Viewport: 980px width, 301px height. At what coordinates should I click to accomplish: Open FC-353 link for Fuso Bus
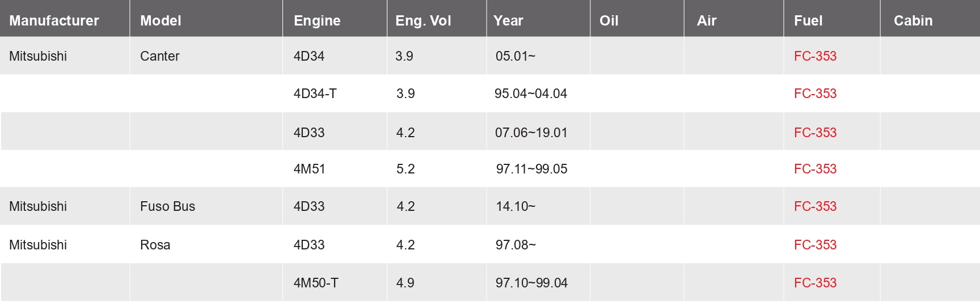(x=815, y=206)
